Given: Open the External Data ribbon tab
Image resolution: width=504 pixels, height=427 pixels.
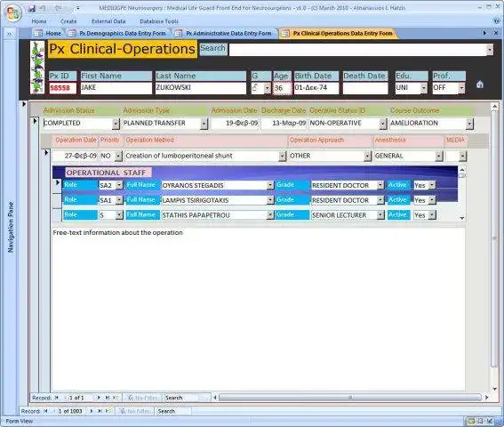Looking at the screenshot, I should [x=108, y=21].
